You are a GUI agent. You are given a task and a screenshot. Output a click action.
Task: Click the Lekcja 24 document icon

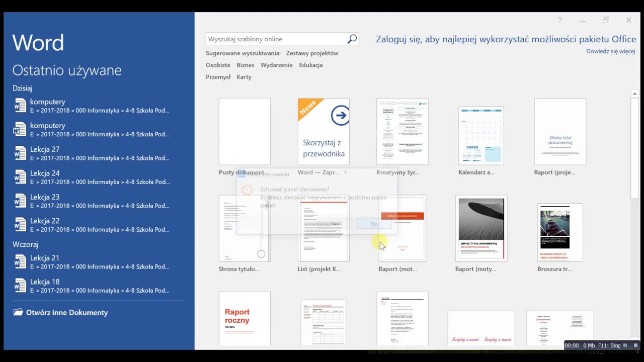[20, 177]
